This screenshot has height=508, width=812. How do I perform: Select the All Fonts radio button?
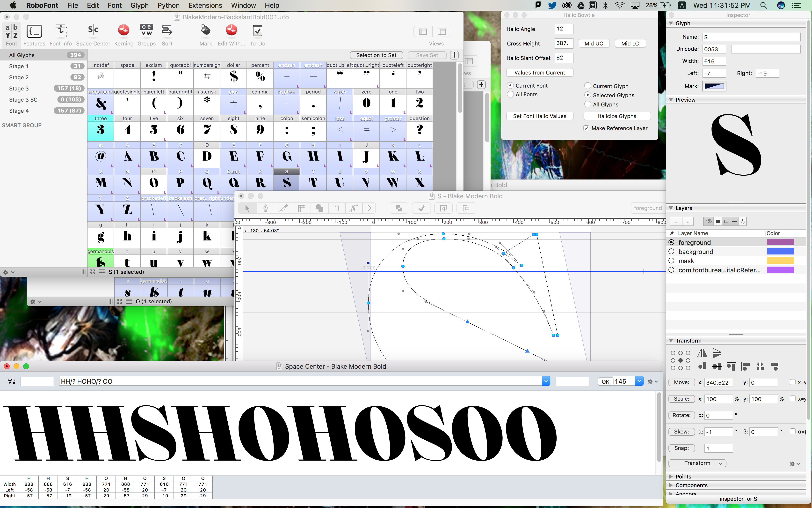[510, 94]
